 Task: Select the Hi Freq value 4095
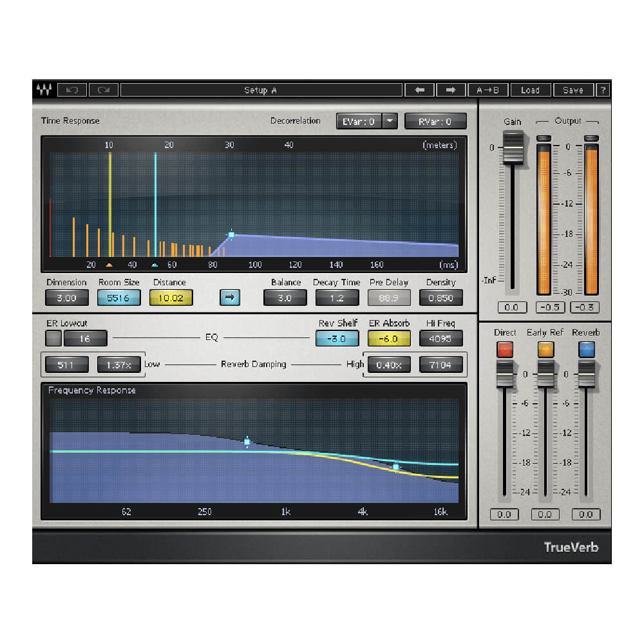pyautogui.click(x=440, y=339)
